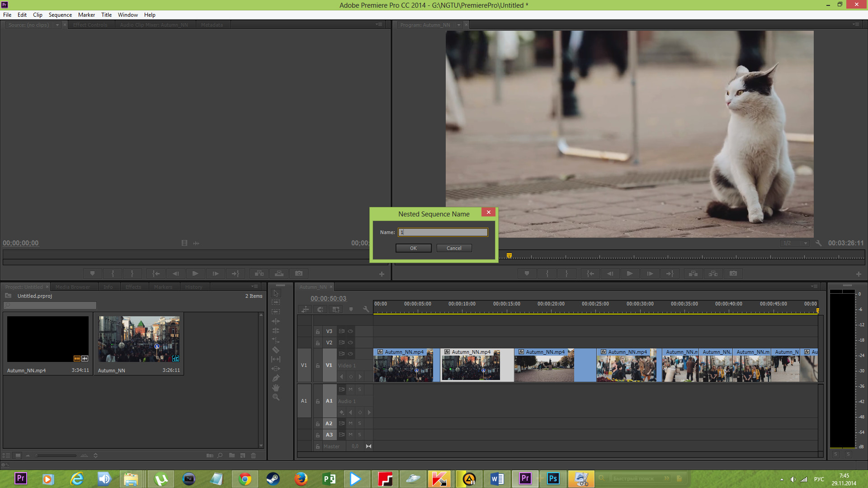Switch to Effect Controls tab
The image size is (868, 488).
pos(90,25)
